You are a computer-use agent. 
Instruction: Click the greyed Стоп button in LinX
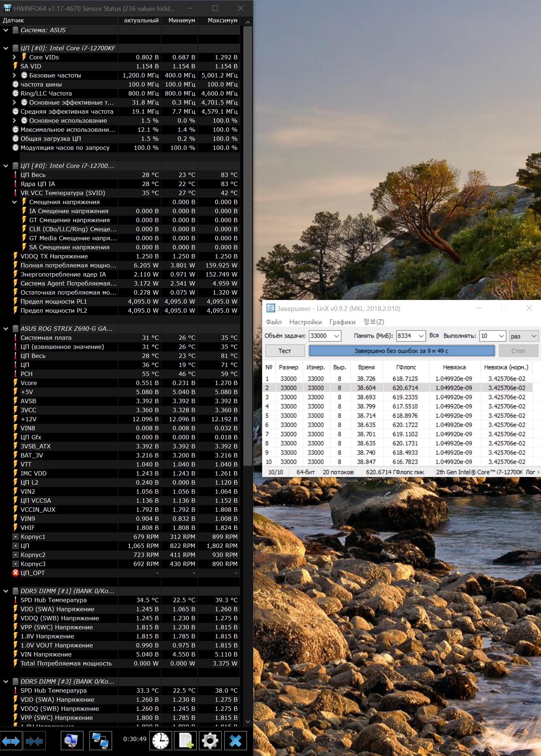pyautogui.click(x=518, y=351)
